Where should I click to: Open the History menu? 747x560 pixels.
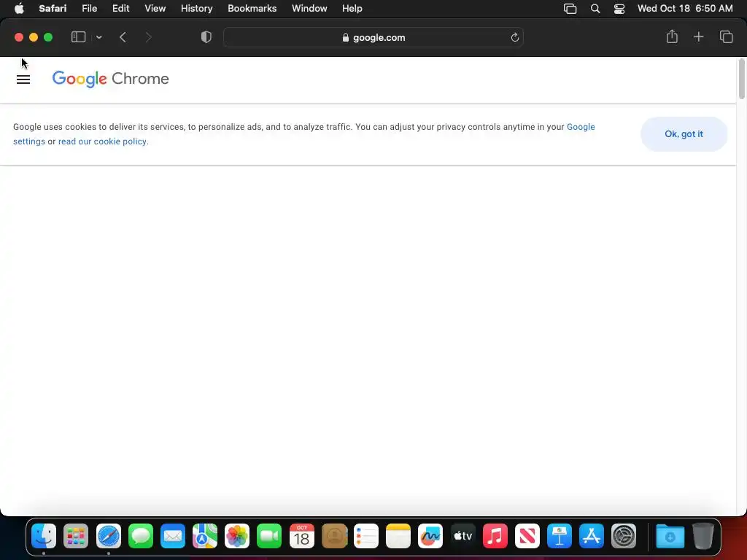click(x=196, y=8)
